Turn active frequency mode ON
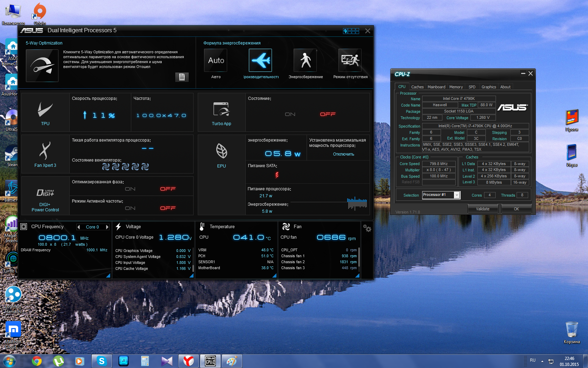588x368 pixels. click(130, 208)
